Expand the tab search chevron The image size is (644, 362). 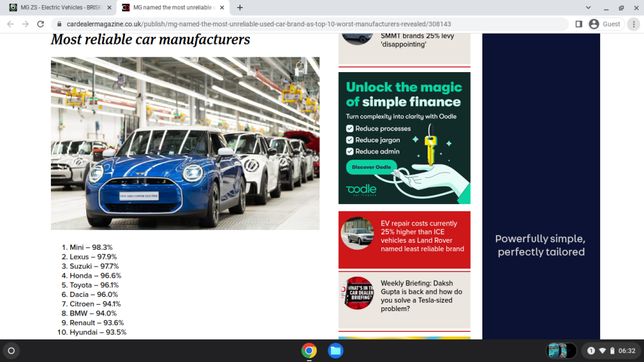[588, 7]
